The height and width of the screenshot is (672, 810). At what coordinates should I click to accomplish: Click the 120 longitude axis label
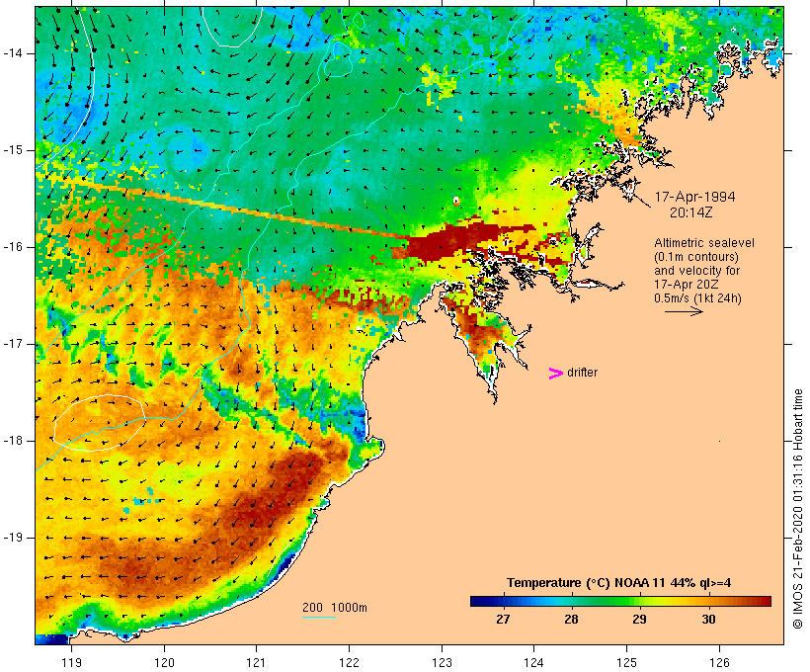coord(164,663)
